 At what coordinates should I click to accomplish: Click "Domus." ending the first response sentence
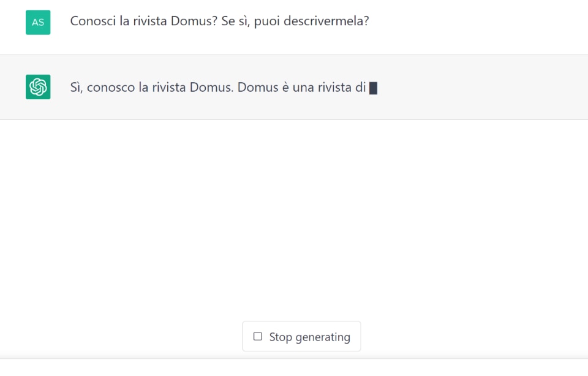click(211, 88)
